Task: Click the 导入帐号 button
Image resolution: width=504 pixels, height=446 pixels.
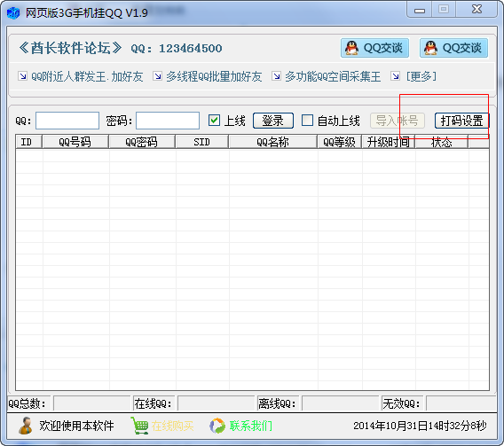Action: pyautogui.click(x=398, y=121)
